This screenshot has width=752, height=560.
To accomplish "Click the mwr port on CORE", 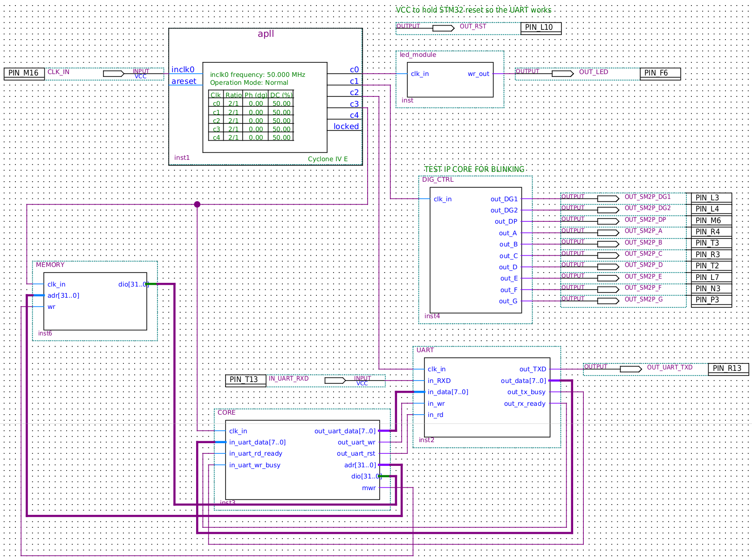I will (369, 488).
